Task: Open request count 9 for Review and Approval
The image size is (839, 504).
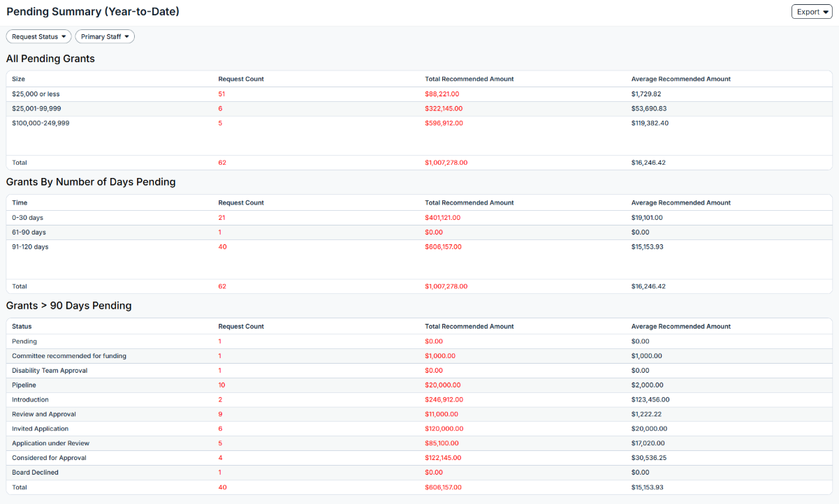Action: click(220, 415)
